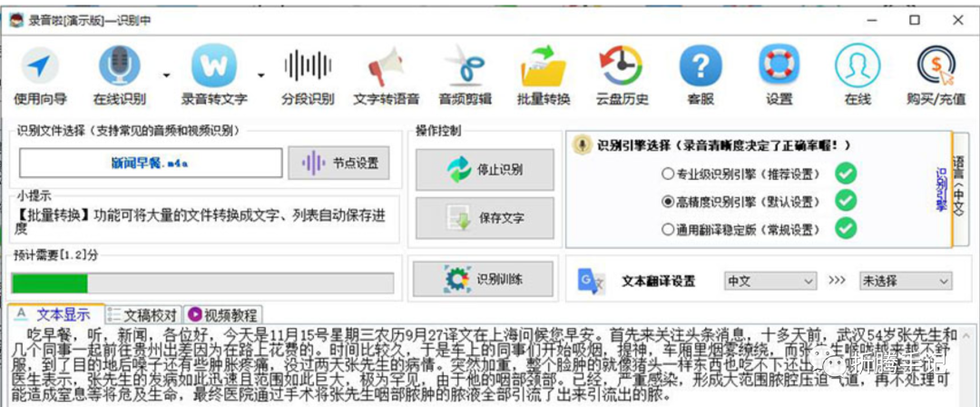980x407 pixels.
Task: Stop recognition with 停止识别 button
Action: tap(485, 170)
